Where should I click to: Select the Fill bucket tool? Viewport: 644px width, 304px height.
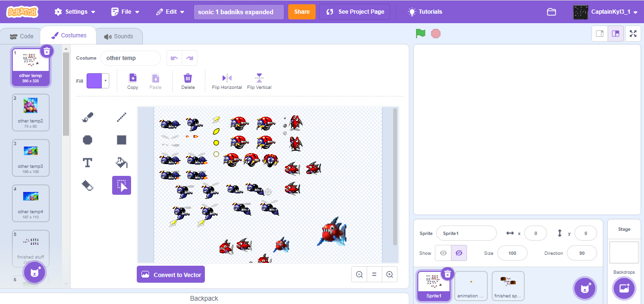(122, 163)
